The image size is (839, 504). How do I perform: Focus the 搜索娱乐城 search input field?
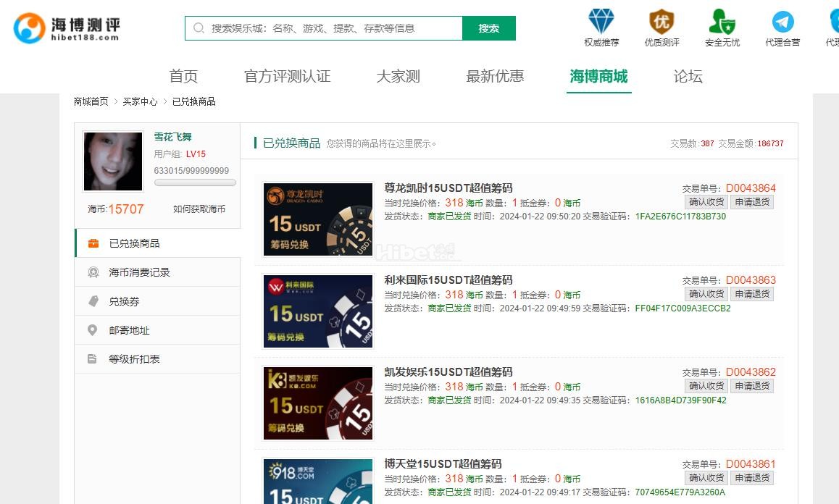(333, 28)
